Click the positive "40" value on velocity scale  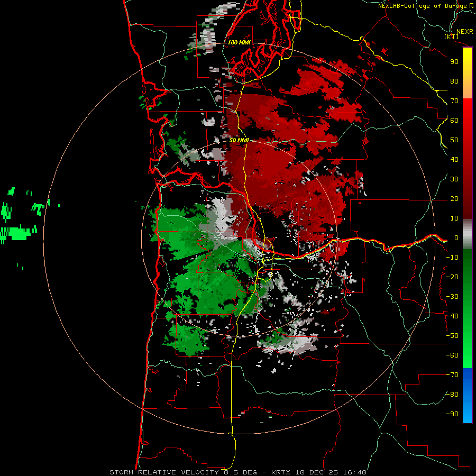454,160
